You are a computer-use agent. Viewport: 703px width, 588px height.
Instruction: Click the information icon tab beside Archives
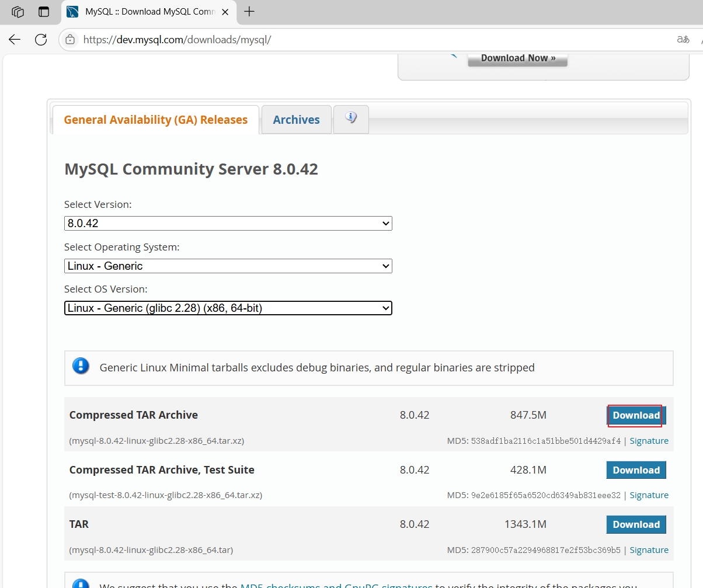[351, 119]
